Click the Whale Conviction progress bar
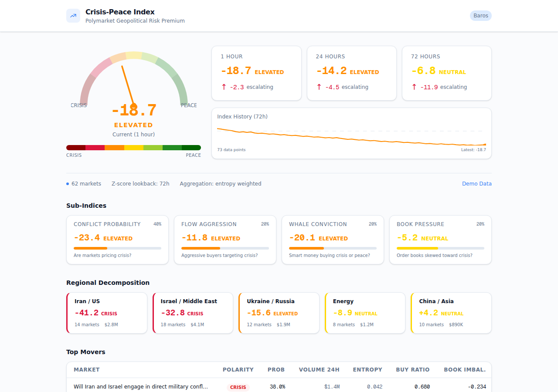 333,248
